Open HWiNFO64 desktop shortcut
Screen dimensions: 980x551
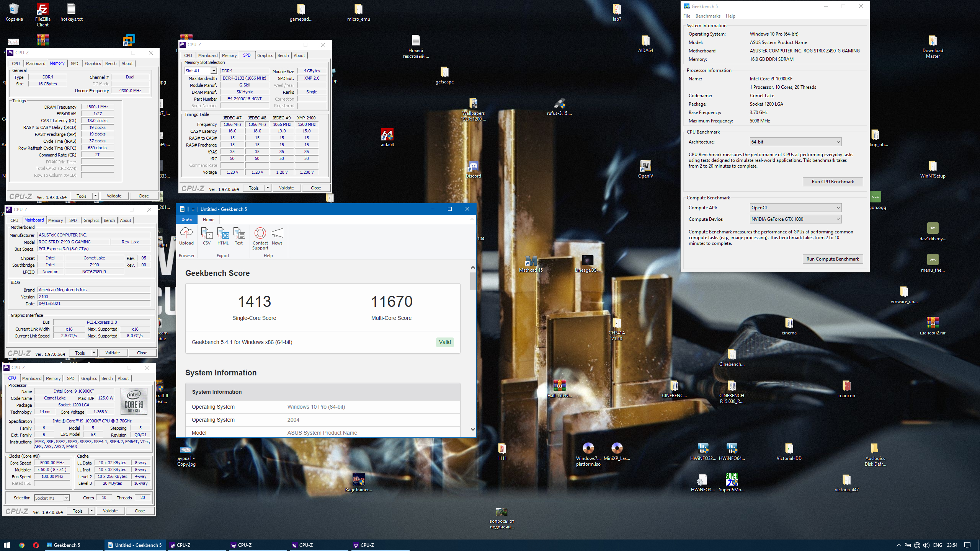[732, 452]
